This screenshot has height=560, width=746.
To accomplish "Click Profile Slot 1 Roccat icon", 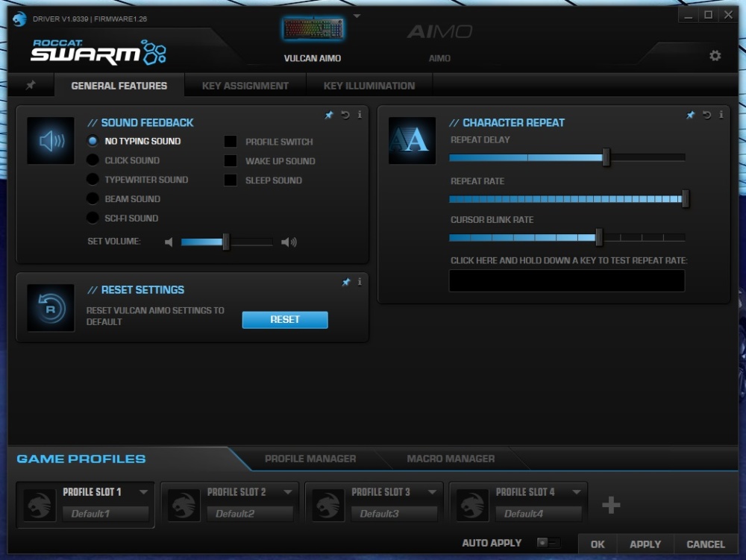I will [40, 505].
